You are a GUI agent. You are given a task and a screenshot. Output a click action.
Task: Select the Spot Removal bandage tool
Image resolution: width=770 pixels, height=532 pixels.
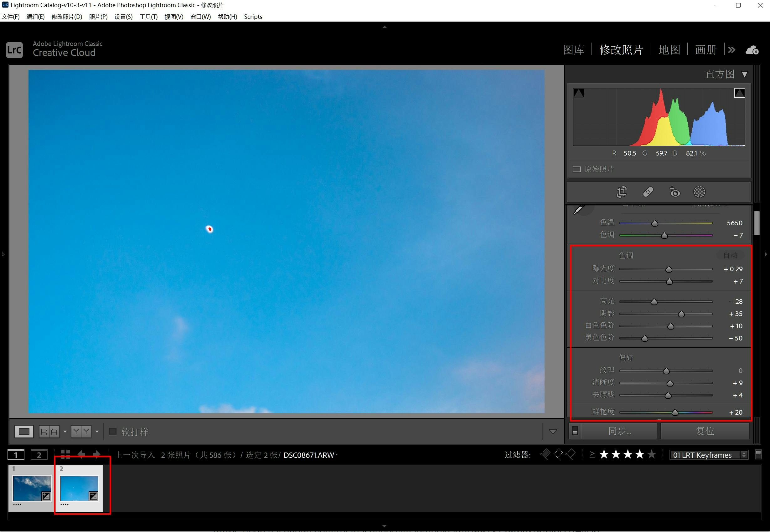[648, 192]
